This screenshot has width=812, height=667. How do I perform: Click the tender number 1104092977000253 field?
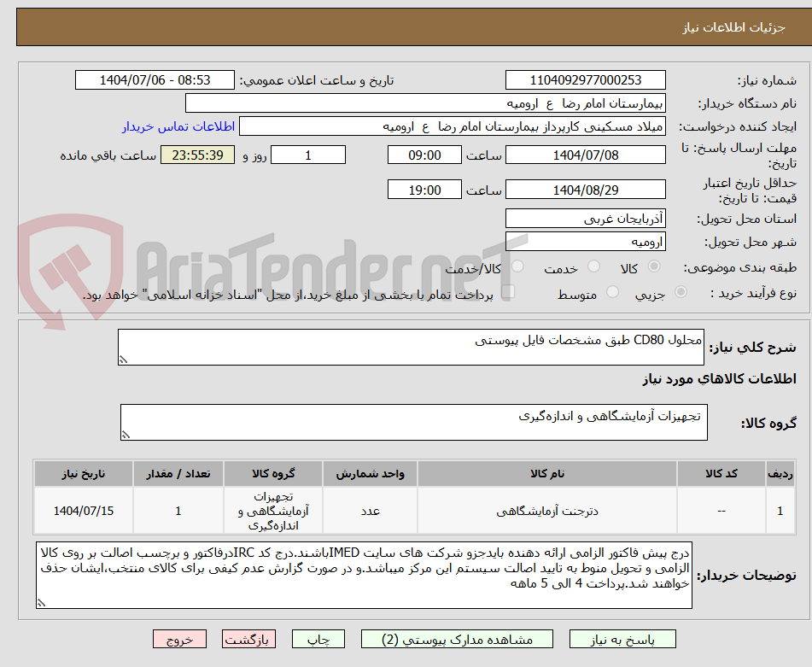pyautogui.click(x=586, y=79)
